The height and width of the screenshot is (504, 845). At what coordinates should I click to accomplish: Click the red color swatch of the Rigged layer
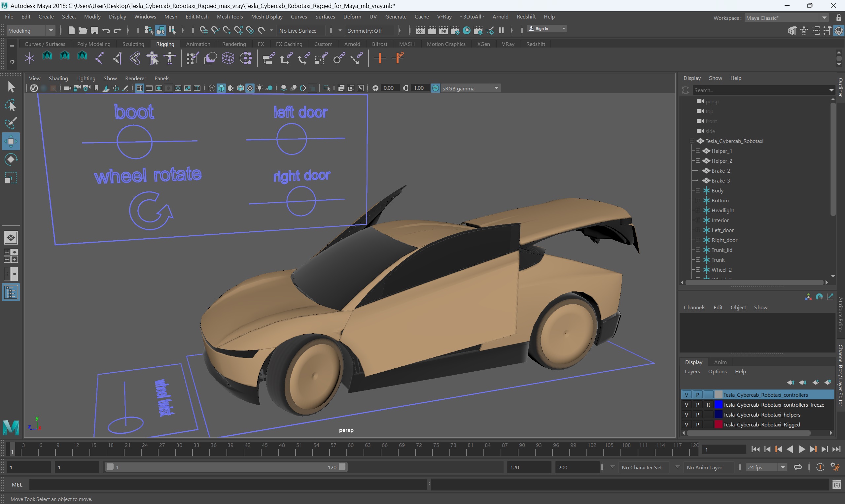pyautogui.click(x=718, y=424)
